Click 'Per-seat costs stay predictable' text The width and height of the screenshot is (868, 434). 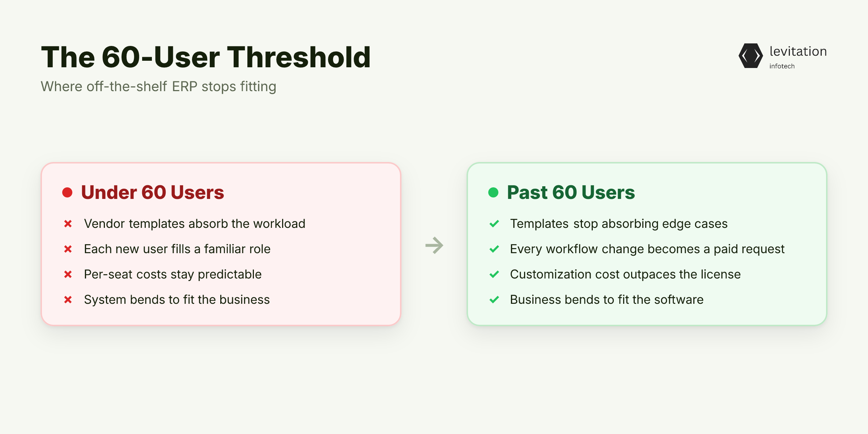pos(173,275)
